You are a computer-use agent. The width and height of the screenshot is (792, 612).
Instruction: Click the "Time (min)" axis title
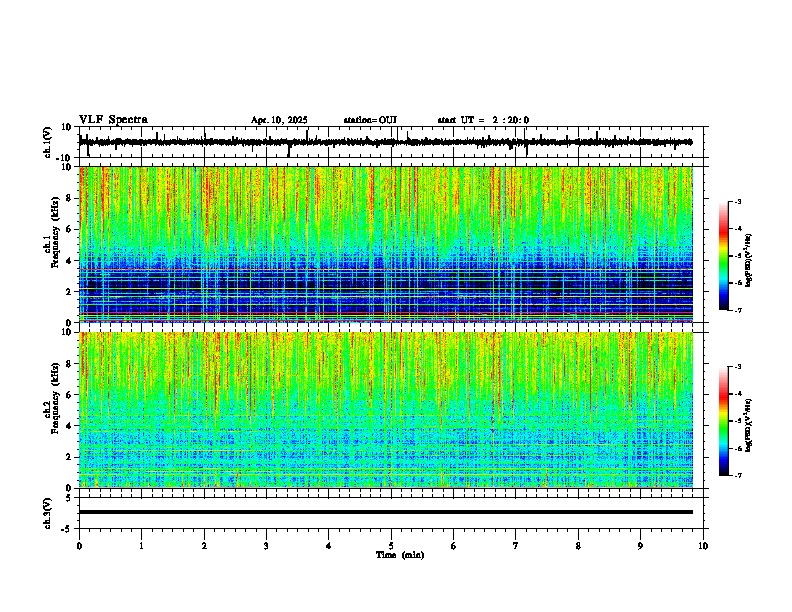point(400,555)
